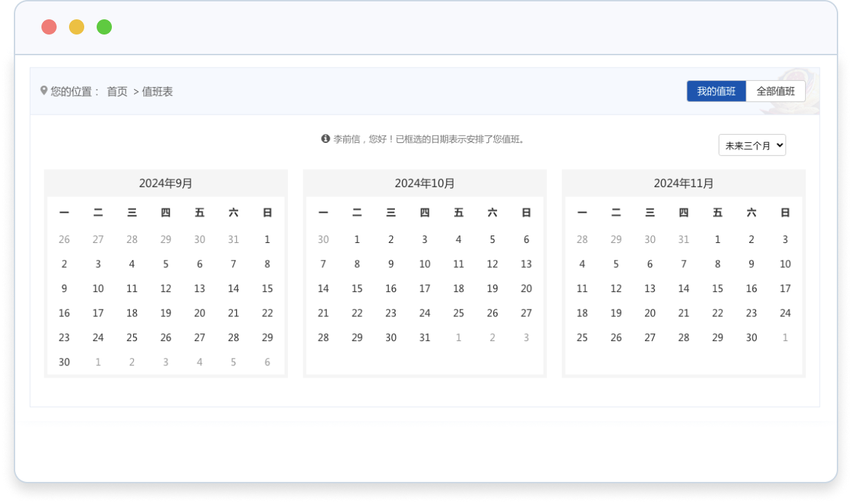
Task: Click October 1 in the 2024年10月 calendar
Action: click(x=357, y=240)
